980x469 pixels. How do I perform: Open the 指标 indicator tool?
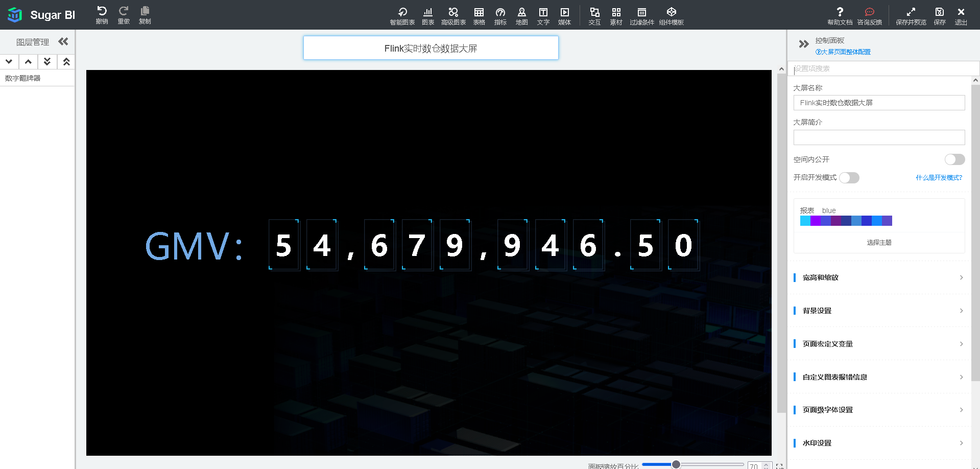pos(500,16)
